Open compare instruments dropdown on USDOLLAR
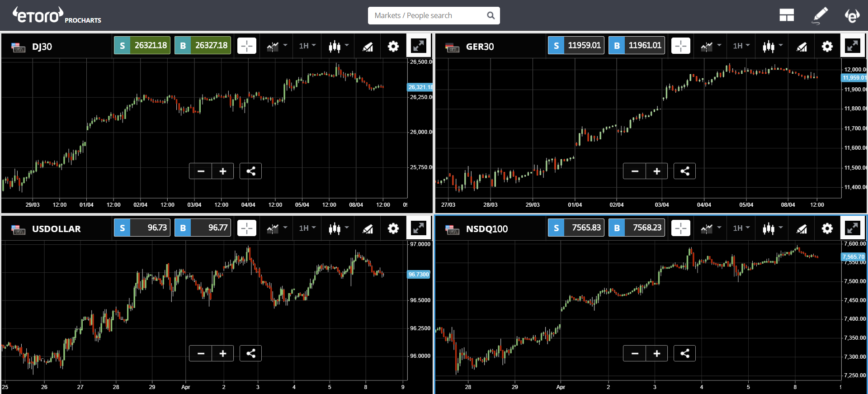Viewport: 868px width, 394px height. click(x=277, y=228)
